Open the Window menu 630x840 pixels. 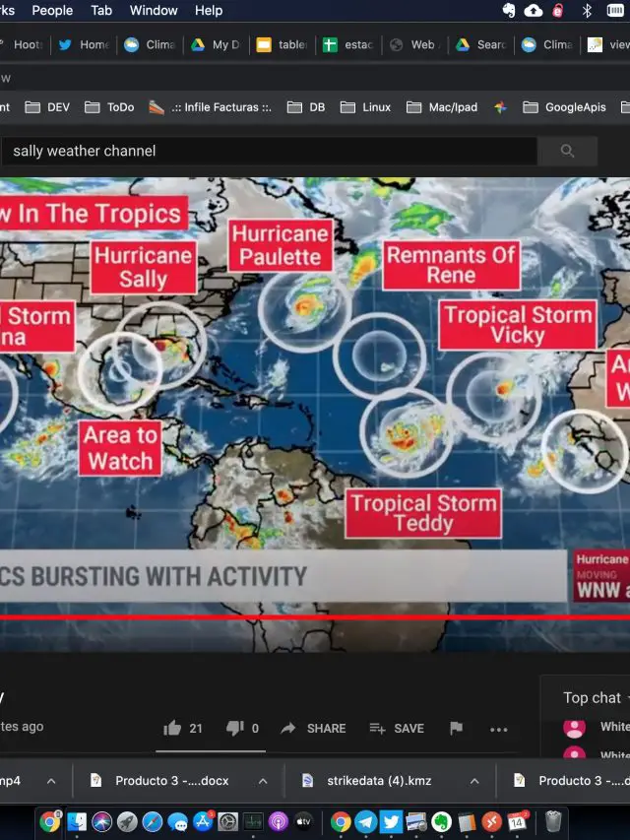154,10
